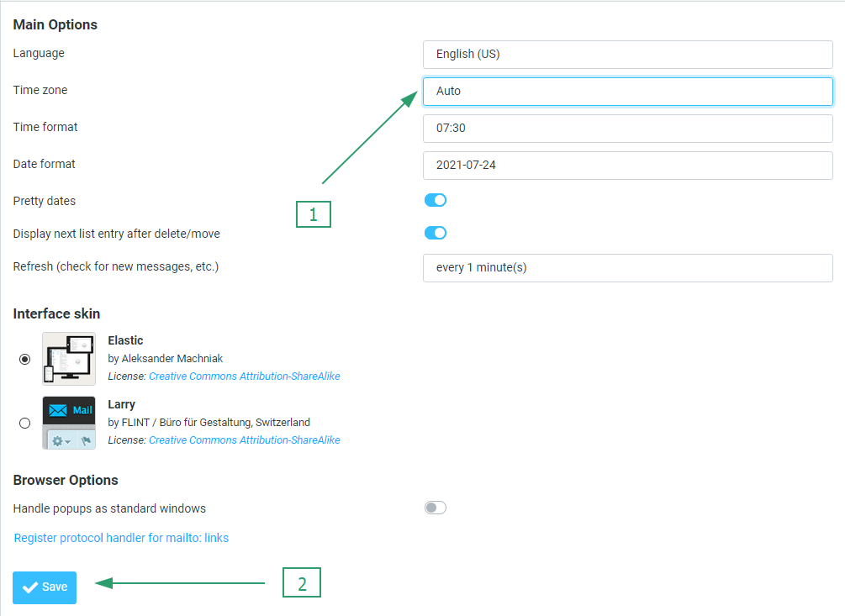
Task: Select the Elastic skin radio button
Action: tap(24, 359)
